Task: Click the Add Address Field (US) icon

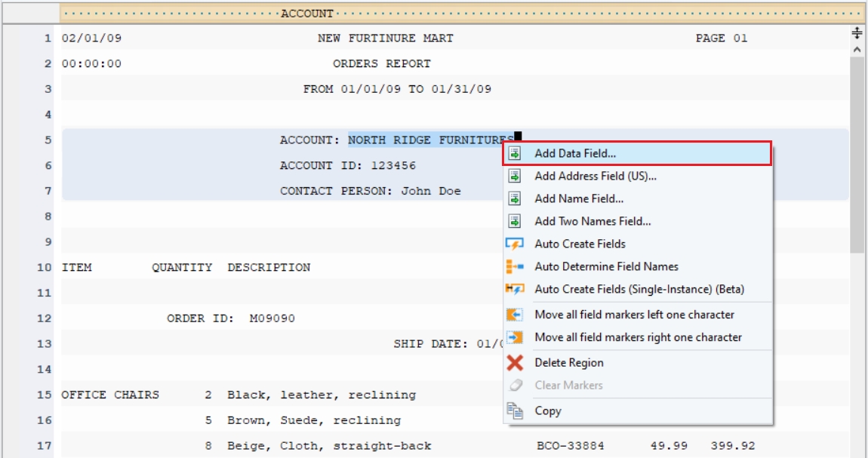Action: tap(515, 176)
